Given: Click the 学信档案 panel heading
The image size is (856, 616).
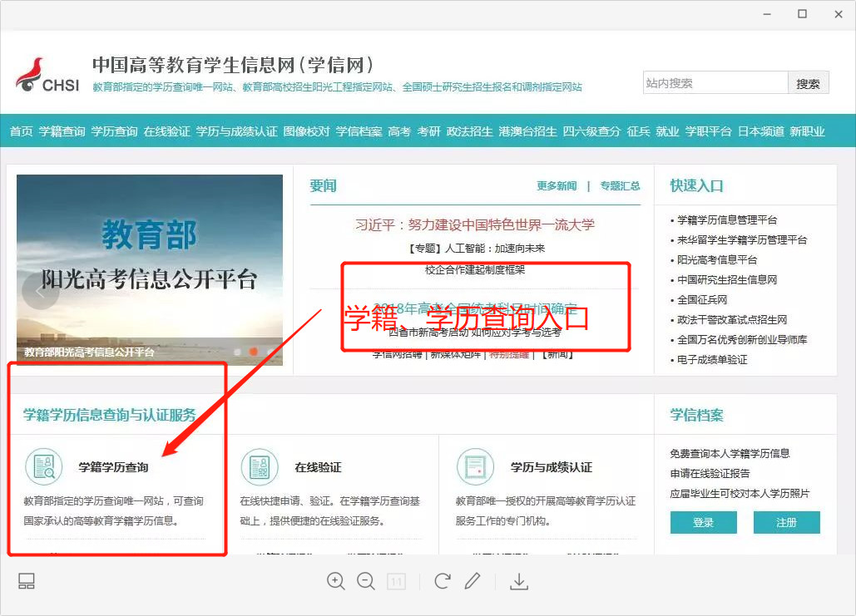Looking at the screenshot, I should (x=696, y=415).
